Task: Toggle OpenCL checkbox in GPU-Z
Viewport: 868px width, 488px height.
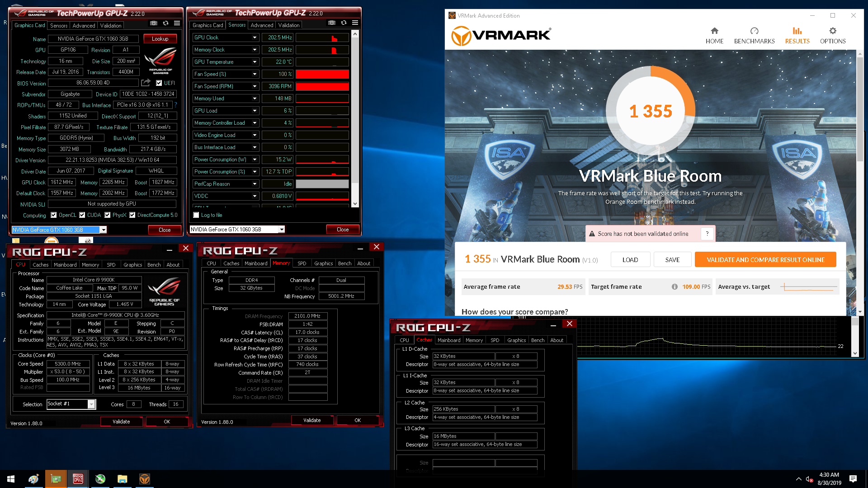Action: pos(54,215)
